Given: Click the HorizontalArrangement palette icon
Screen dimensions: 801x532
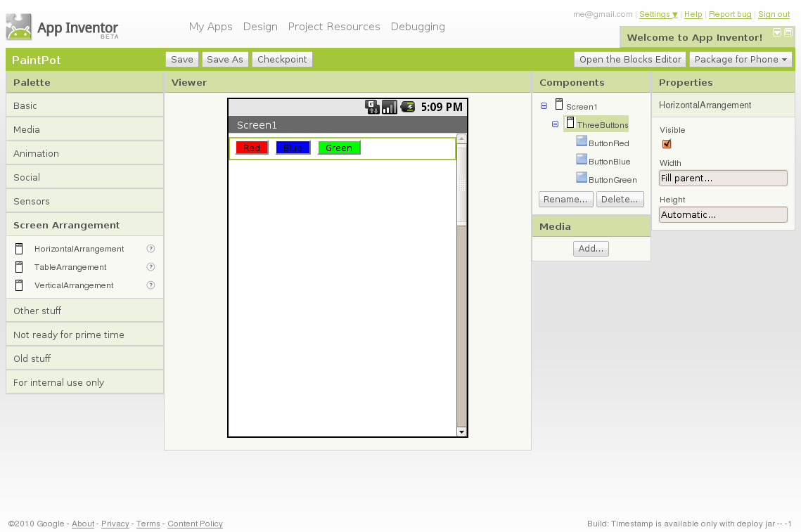Looking at the screenshot, I should [19, 249].
